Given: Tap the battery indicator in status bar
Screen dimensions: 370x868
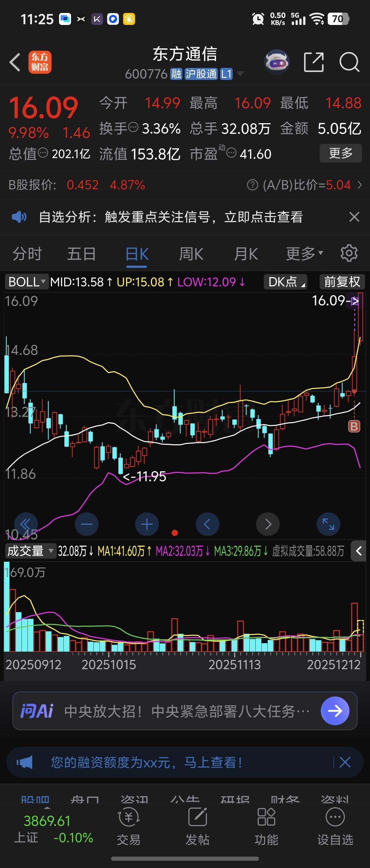Looking at the screenshot, I should [338, 19].
